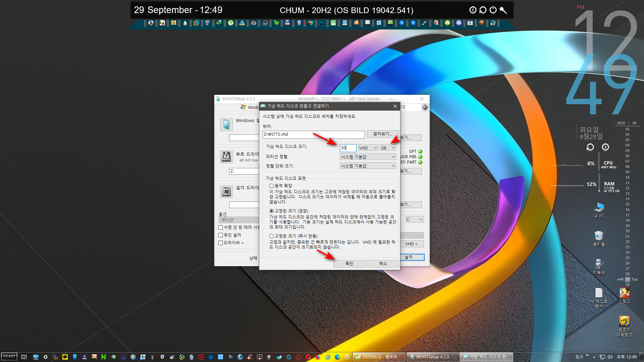Click the 위치 path field showing D:₩ST73.vhd
Image resolution: width=644 pixels, height=362 pixels.
point(314,134)
